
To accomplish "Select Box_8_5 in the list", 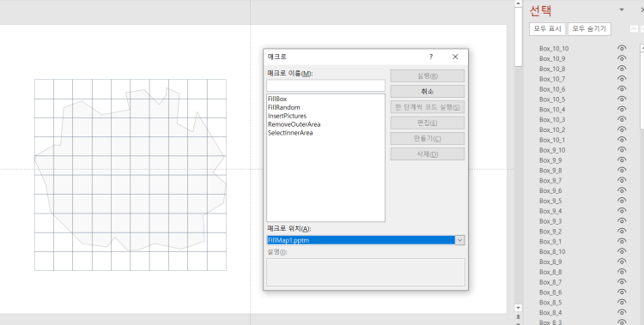I will 550,303.
